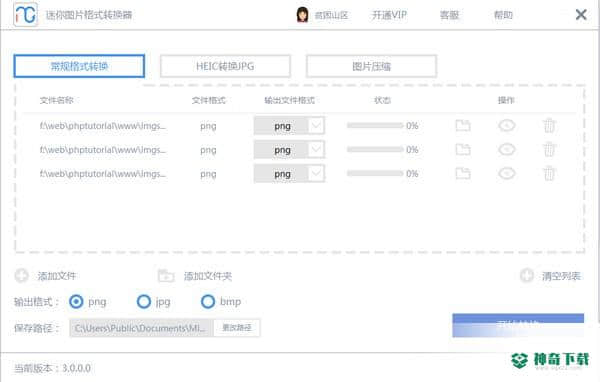
Task: Open 帮助 menu item
Action: tap(503, 15)
